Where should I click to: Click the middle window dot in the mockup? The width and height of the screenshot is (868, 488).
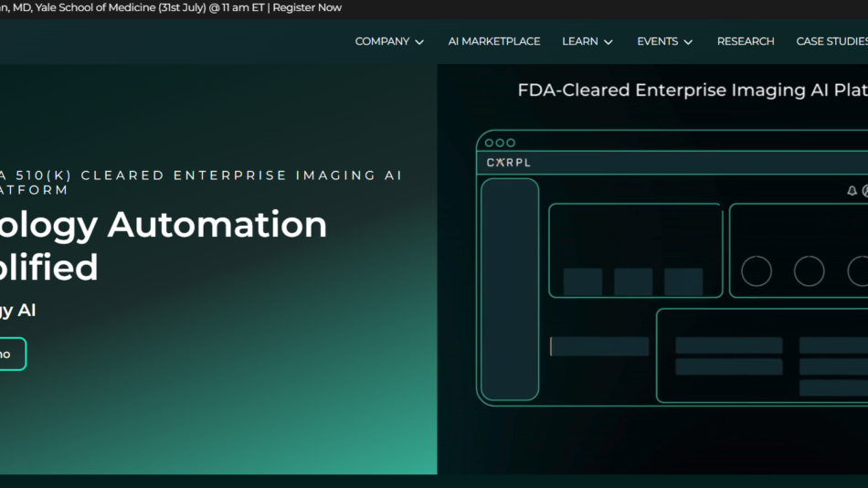500,143
